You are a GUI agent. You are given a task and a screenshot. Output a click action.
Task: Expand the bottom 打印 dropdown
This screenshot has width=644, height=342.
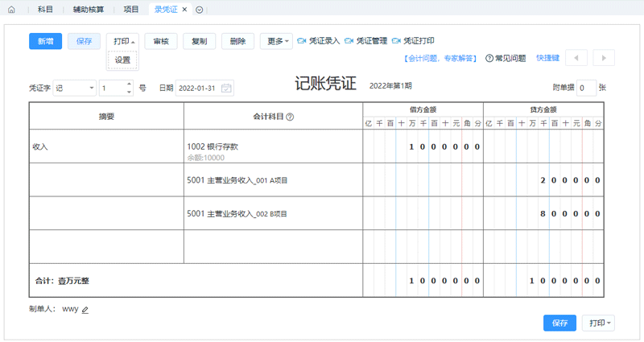tap(598, 323)
